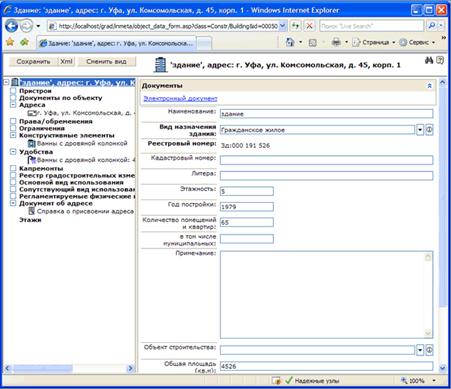This screenshot has width=451, height=389.
Task: Open Справка о присвоении адреса item
Action: [85, 211]
